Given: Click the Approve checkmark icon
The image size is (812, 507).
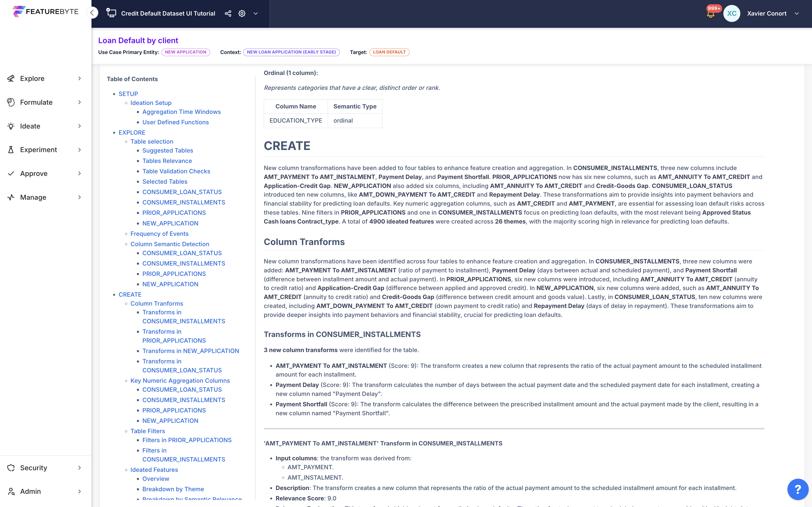Looking at the screenshot, I should click(x=11, y=173).
